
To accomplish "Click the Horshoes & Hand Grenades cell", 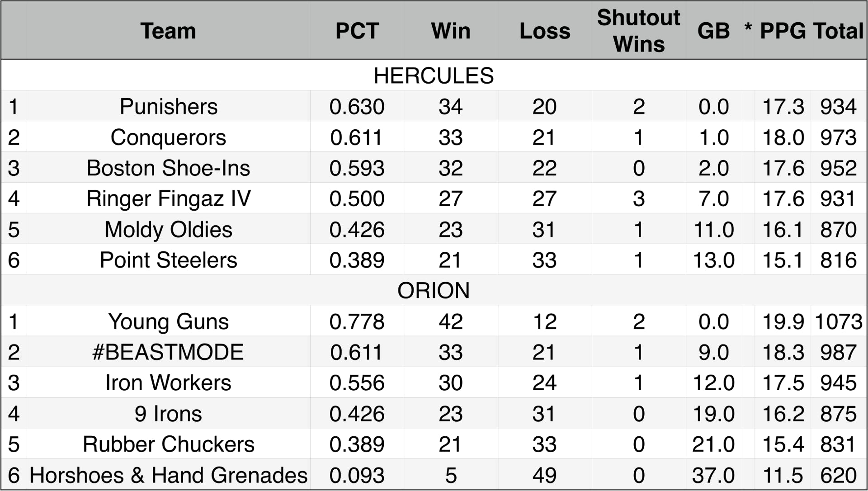I will (x=168, y=475).
